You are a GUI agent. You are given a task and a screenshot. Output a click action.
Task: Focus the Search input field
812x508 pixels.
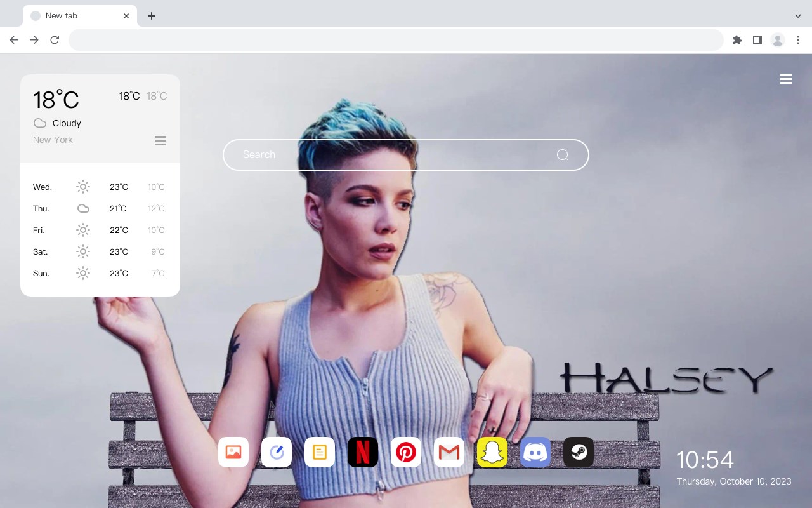click(406, 155)
